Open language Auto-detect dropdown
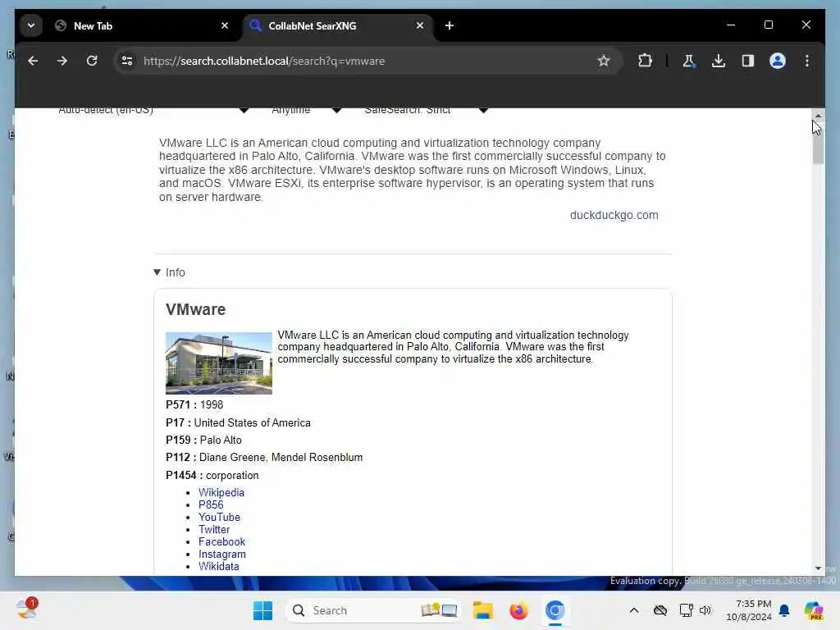Image resolution: width=840 pixels, height=630 pixels. [153, 111]
